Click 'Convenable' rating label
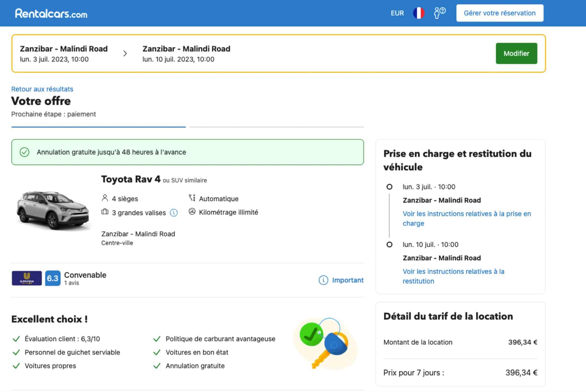Image resolution: width=586 pixels, height=392 pixels. pos(85,275)
